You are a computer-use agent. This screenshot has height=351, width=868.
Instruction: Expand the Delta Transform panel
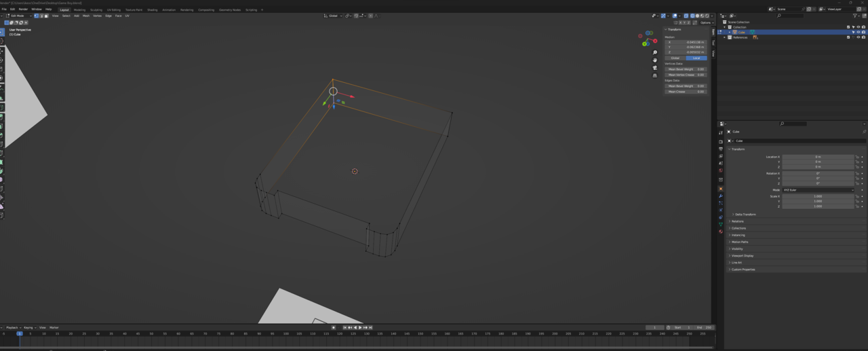click(745, 215)
